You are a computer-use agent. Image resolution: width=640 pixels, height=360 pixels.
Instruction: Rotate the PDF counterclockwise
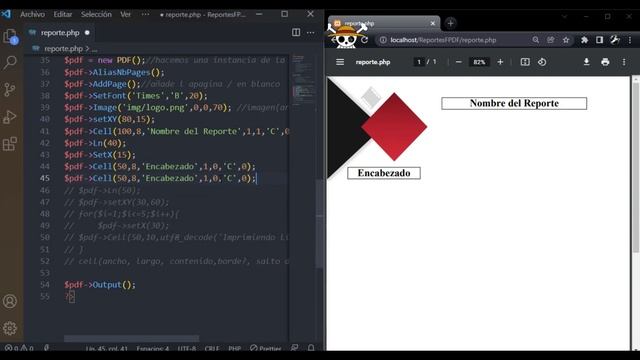pos(542,62)
